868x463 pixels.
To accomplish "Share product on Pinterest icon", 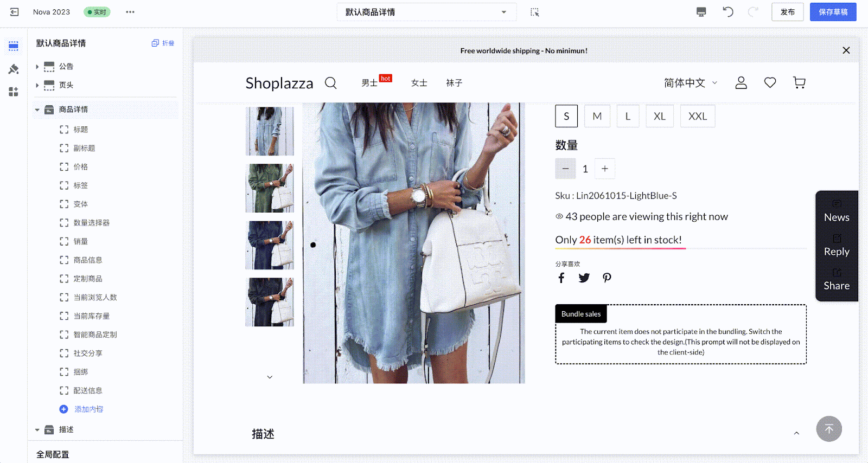I will click(607, 278).
